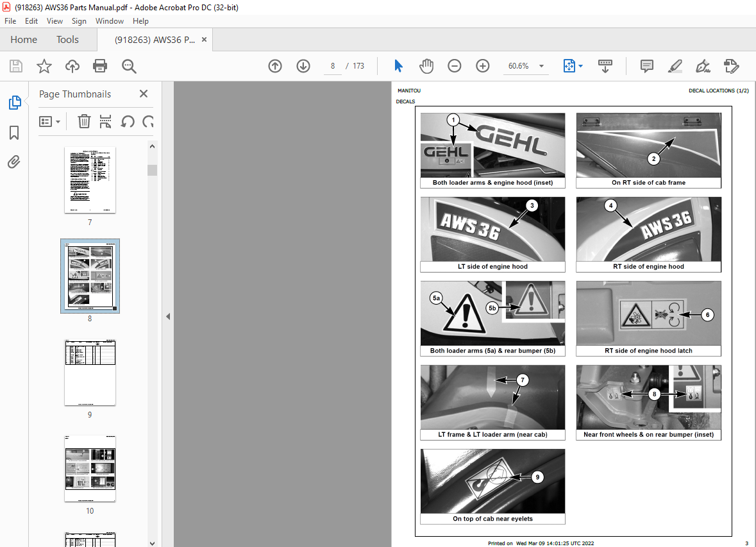Image resolution: width=756 pixels, height=547 pixels.
Task: Go to the next page arrow
Action: (x=303, y=66)
